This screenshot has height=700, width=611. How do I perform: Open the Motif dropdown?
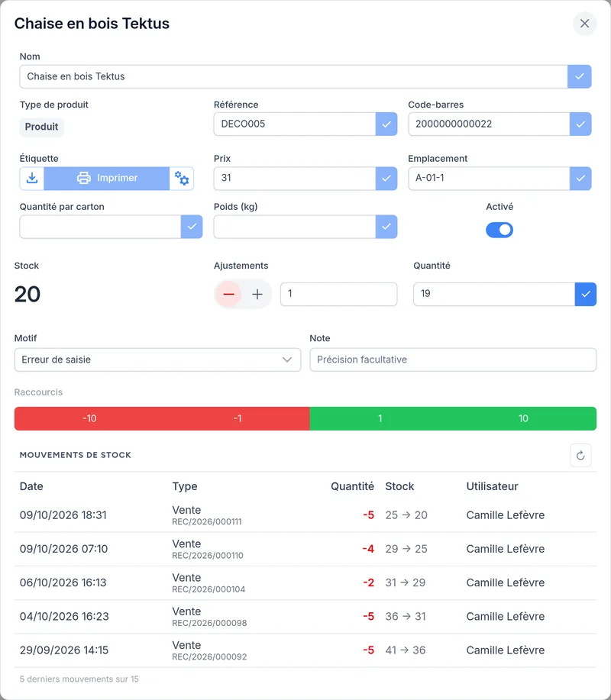click(157, 360)
